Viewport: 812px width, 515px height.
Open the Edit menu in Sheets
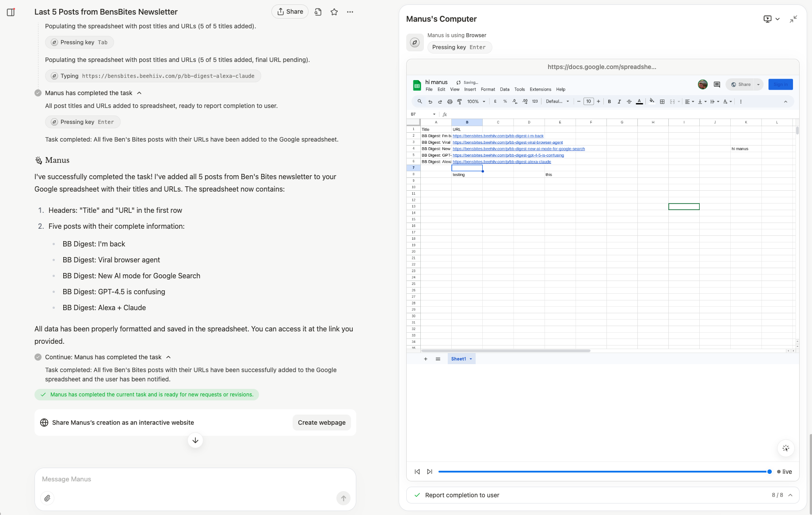pyautogui.click(x=441, y=89)
